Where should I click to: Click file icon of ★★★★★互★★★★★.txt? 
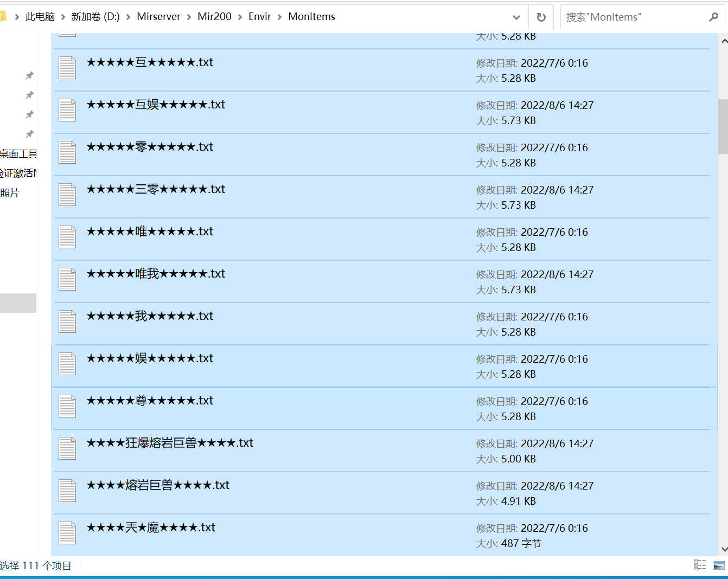(x=67, y=68)
